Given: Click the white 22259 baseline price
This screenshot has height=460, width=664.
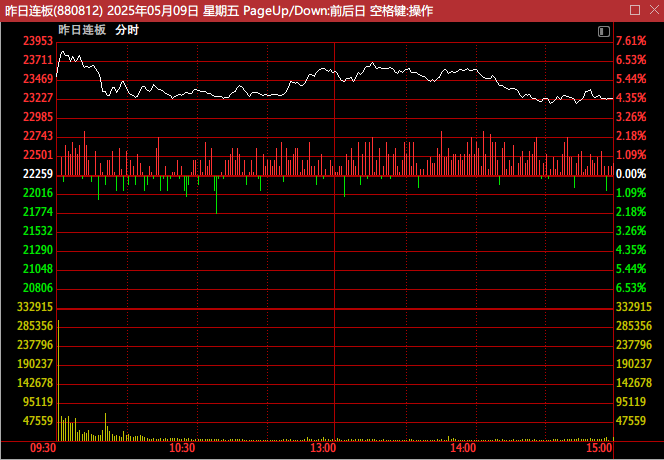Looking at the screenshot, I should point(38,174).
